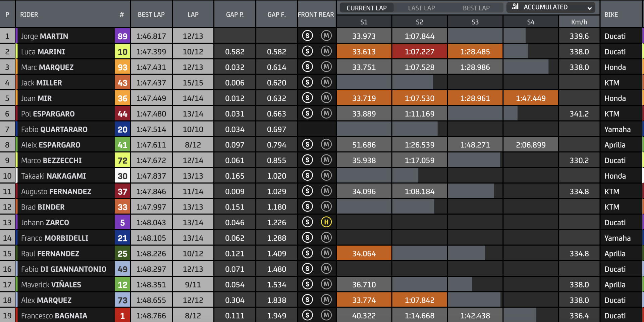Screen dimensions: 644x322
Task: Click the S3 sector column header
Action: point(475,22)
